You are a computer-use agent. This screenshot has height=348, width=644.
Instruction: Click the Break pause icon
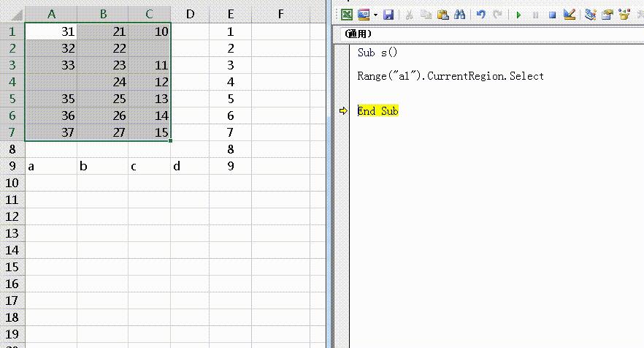[536, 15]
